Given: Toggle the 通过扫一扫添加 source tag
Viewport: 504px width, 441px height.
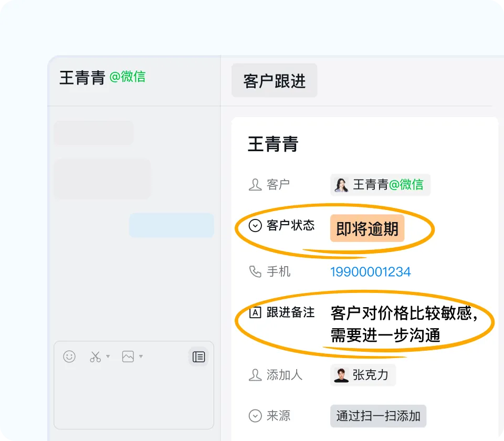Looking at the screenshot, I should [378, 416].
